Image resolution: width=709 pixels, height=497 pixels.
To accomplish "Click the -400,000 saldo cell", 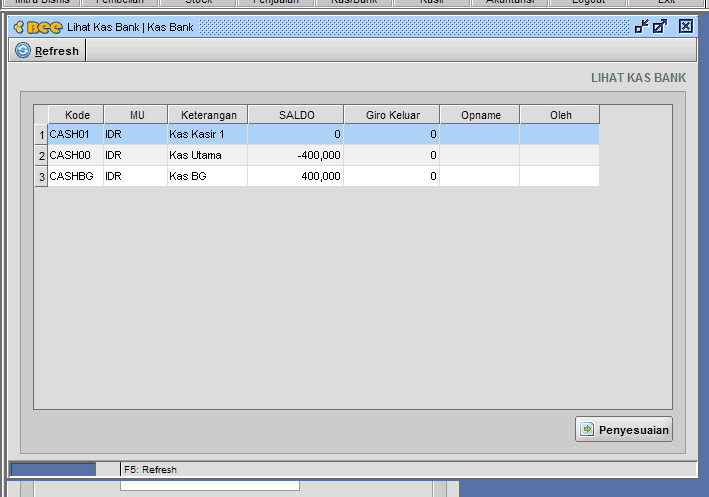I will point(296,156).
